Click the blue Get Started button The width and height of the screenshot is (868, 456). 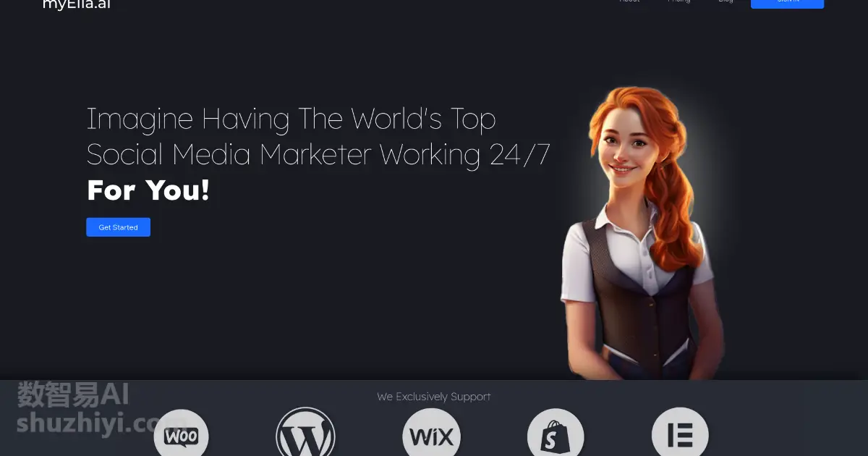coord(118,227)
